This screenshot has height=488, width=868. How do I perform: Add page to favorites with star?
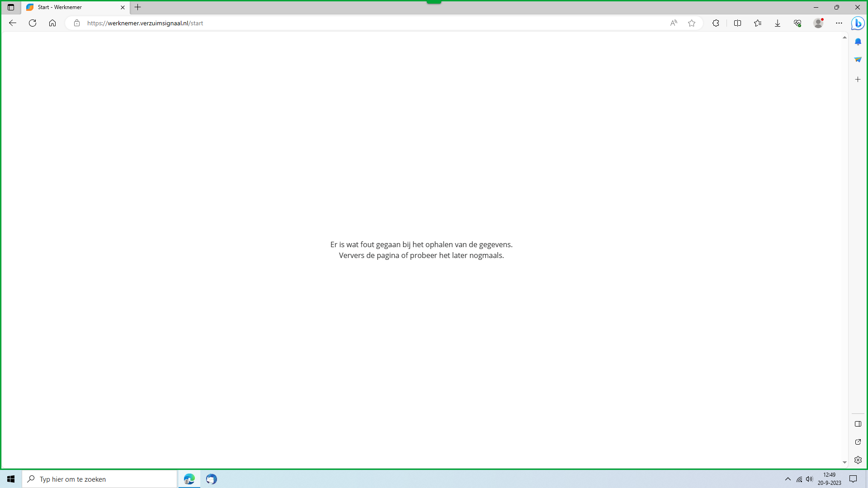click(x=692, y=23)
